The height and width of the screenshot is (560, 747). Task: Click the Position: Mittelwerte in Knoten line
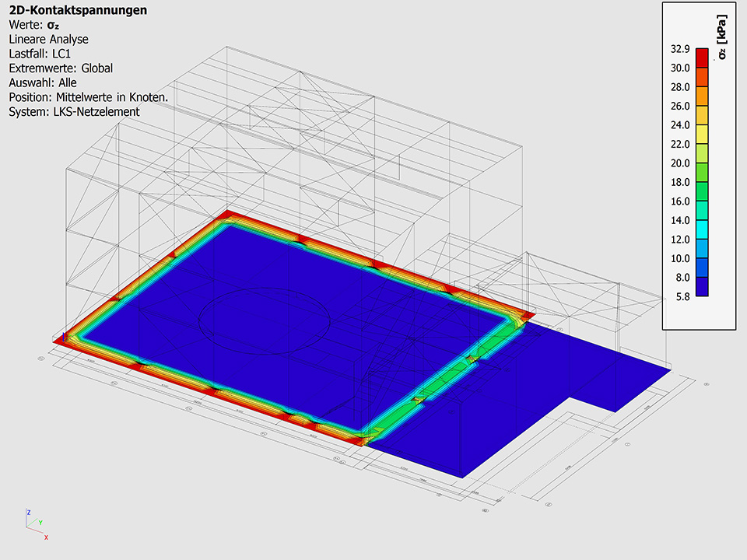(89, 97)
